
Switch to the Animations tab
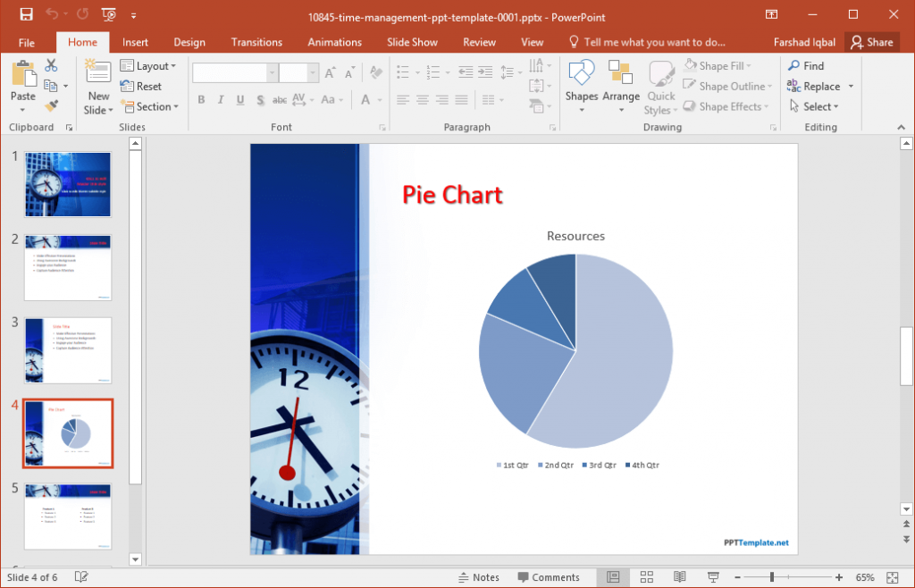tap(334, 41)
